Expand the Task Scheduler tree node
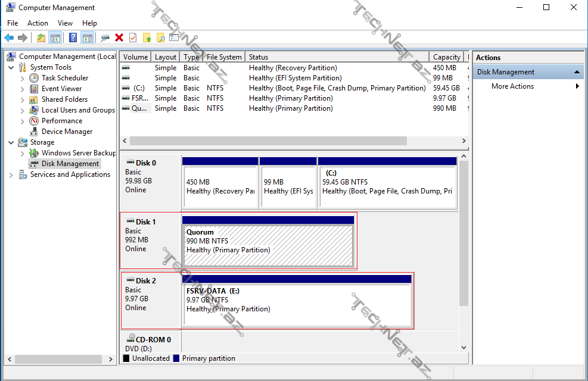This screenshot has height=381, width=588. (x=23, y=78)
